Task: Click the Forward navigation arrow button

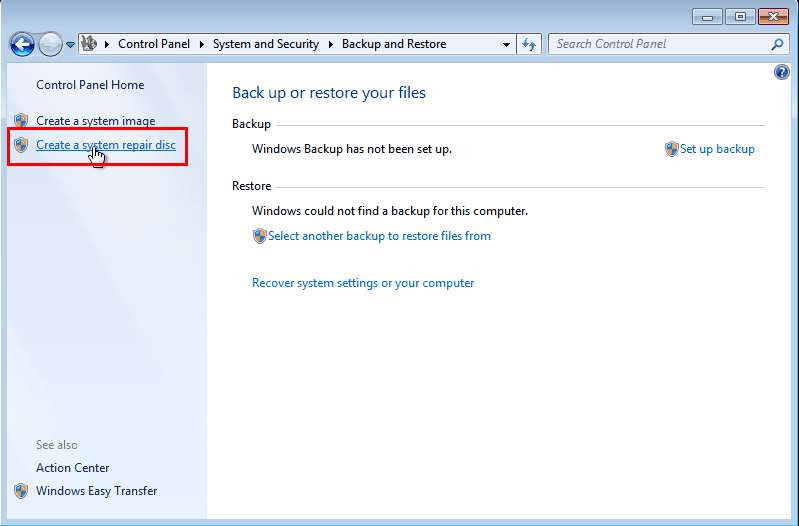Action: [50, 44]
